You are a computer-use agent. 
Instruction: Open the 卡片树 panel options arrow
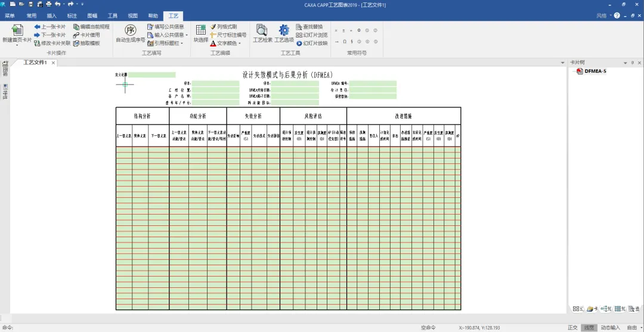(x=626, y=63)
